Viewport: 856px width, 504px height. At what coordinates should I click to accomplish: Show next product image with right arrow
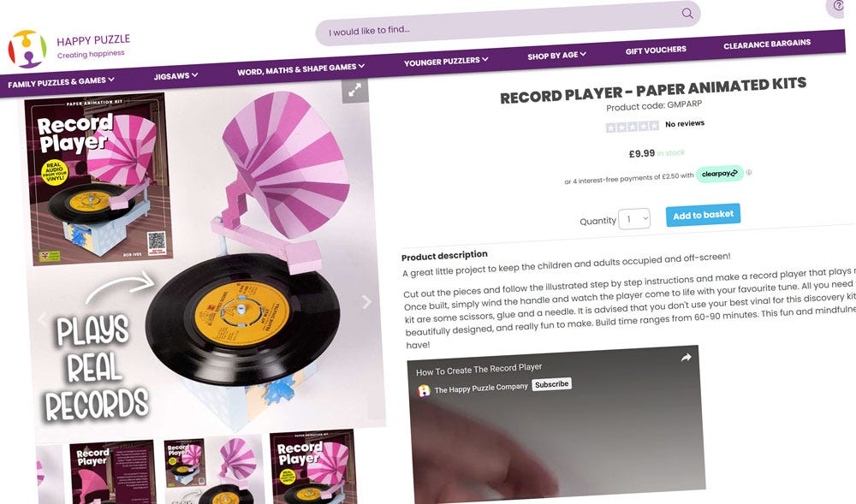pyautogui.click(x=366, y=302)
